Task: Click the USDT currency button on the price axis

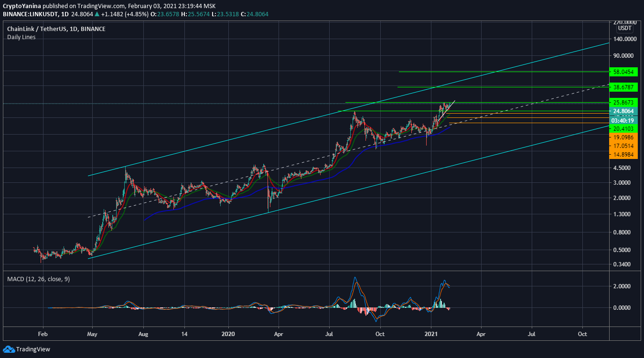Action: (x=624, y=28)
